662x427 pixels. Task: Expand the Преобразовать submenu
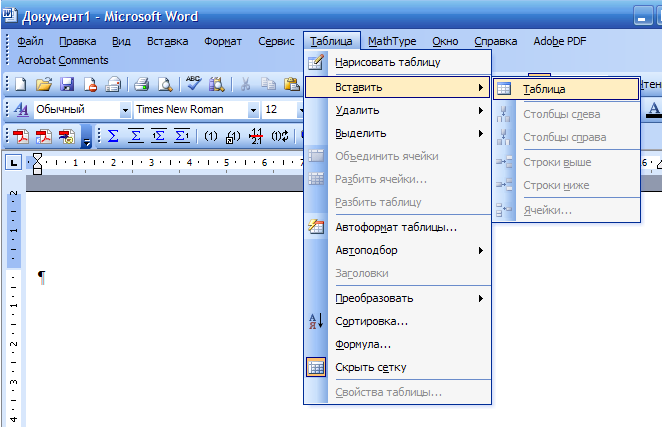click(397, 299)
